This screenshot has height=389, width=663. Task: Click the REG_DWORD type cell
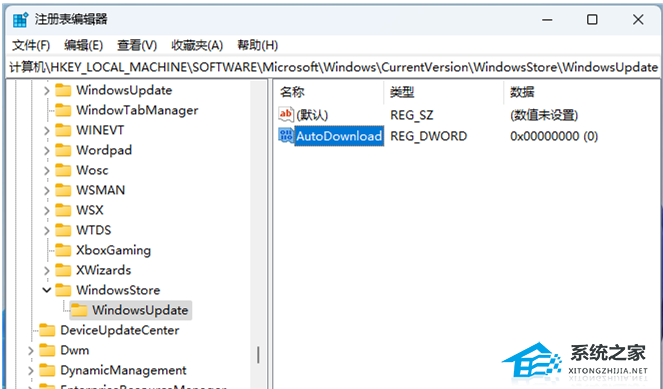(x=428, y=136)
